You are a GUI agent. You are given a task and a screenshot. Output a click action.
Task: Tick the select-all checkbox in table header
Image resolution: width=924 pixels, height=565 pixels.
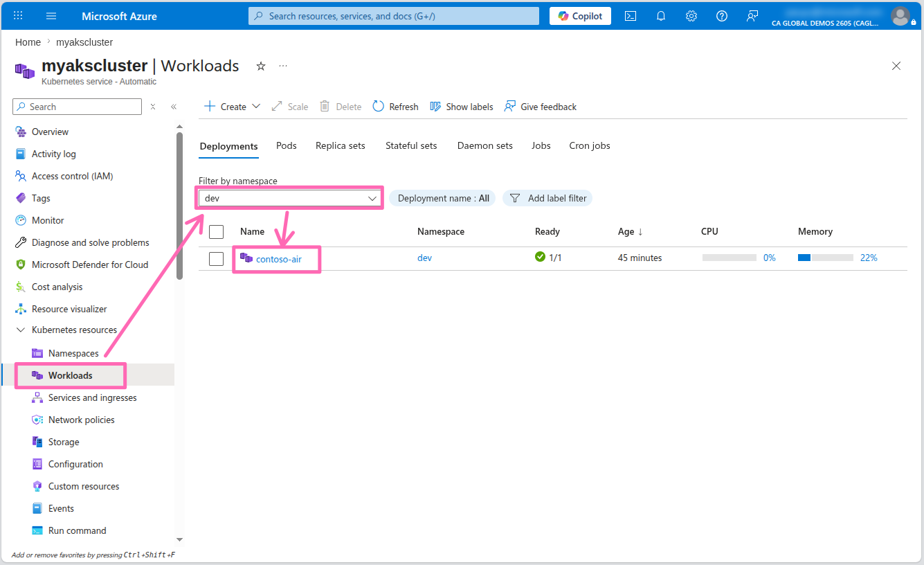(217, 232)
